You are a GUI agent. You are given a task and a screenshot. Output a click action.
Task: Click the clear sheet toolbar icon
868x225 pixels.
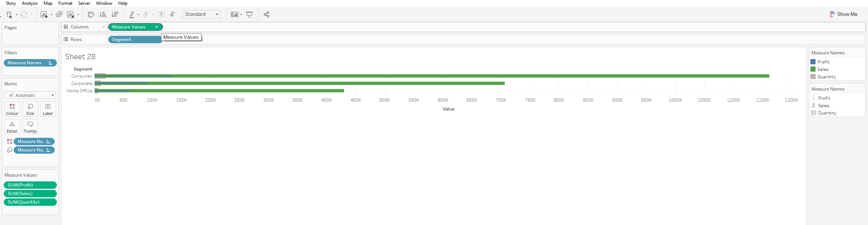(71, 15)
